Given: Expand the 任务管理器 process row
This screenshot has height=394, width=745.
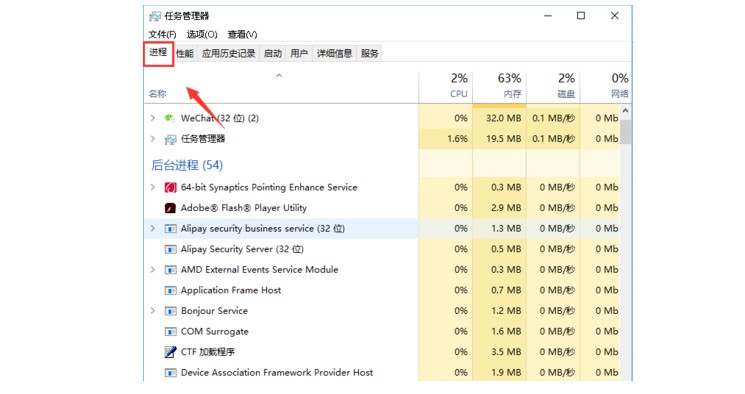Looking at the screenshot, I should pos(153,139).
